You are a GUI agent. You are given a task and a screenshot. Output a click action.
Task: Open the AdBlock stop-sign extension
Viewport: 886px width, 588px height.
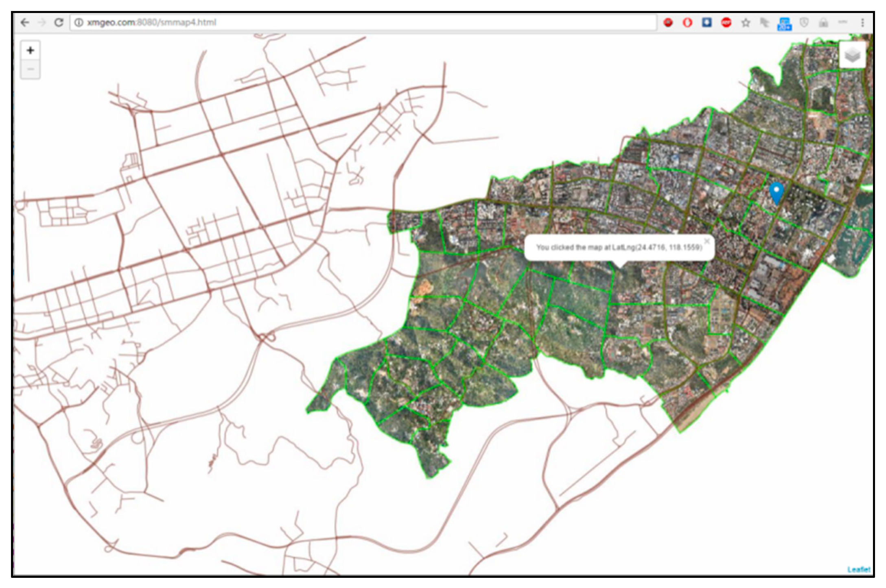click(726, 23)
